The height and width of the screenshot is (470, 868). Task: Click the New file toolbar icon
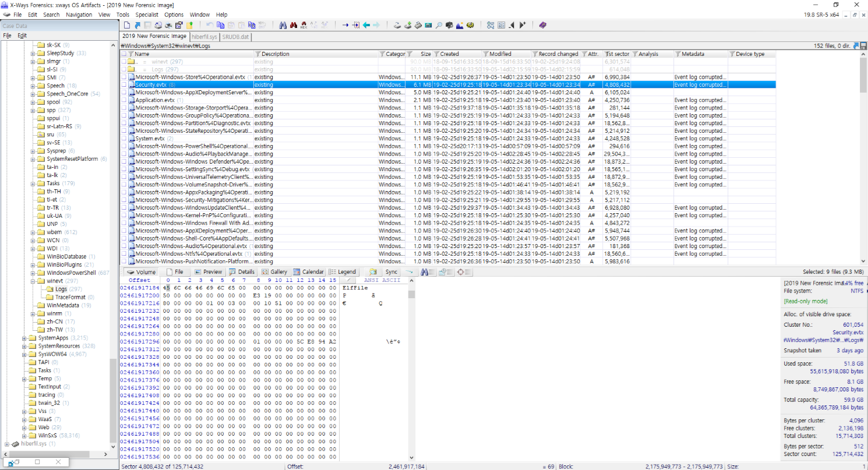click(126, 25)
